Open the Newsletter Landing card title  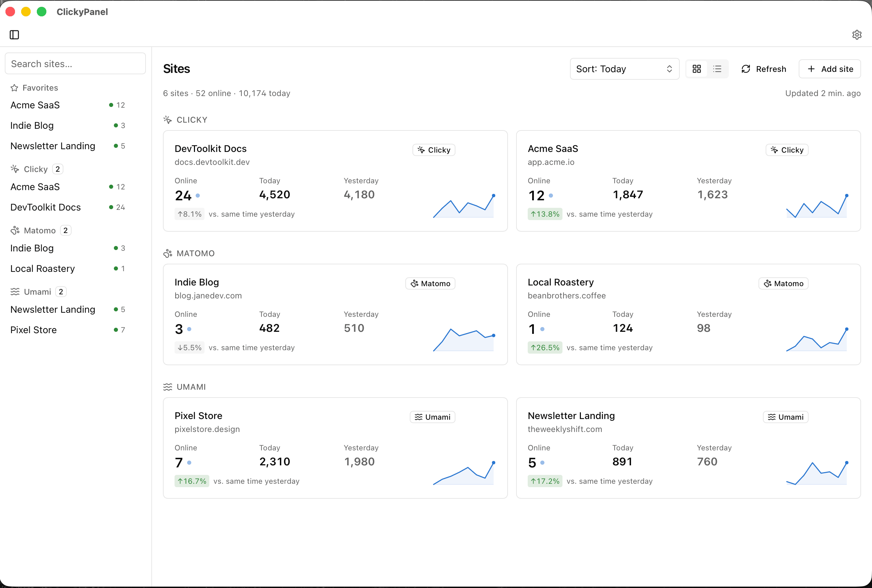pos(571,416)
